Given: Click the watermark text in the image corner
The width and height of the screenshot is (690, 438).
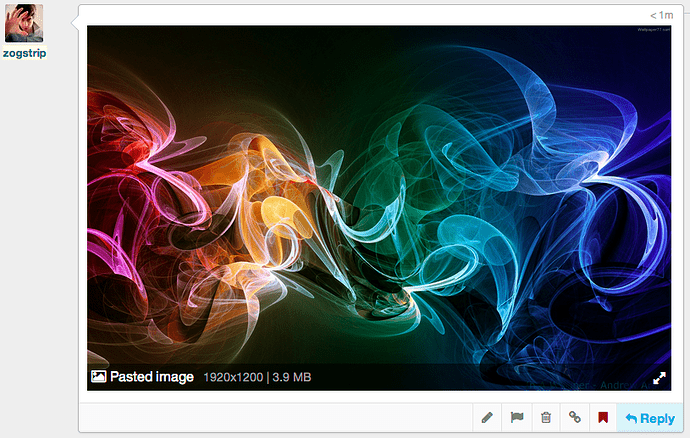Looking at the screenshot, I should pos(652,30).
